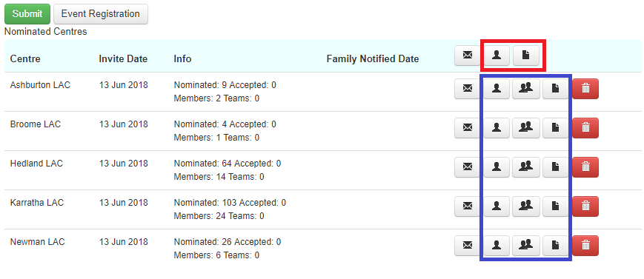644x279 pixels.
Task: Open the document icon for Broome LAC
Action: pyautogui.click(x=556, y=128)
